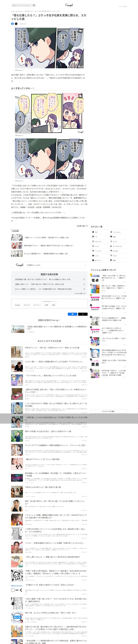Open the 出典:googirl source link under first image

[x=19, y=70]
